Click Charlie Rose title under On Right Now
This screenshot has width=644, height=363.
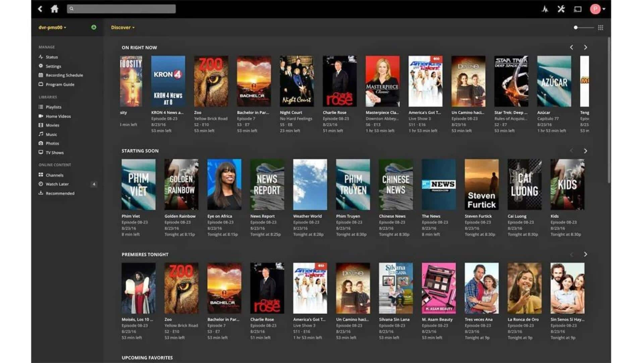[x=334, y=112]
